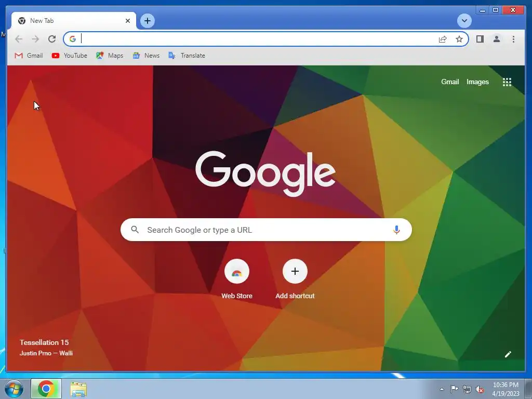Image resolution: width=532 pixels, height=399 pixels.
Task: Click the Justin Prno — Walli attribution
Action: coord(46,353)
